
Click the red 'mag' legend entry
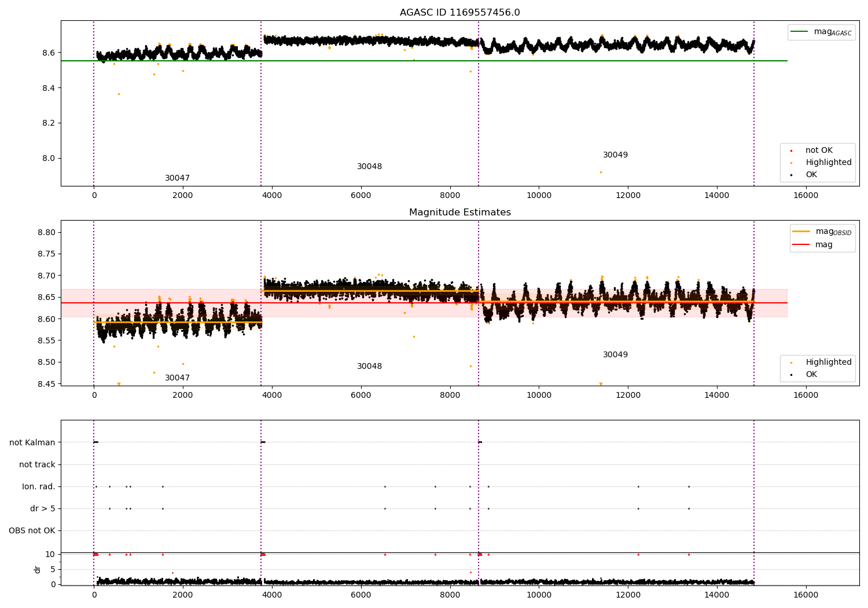813,245
